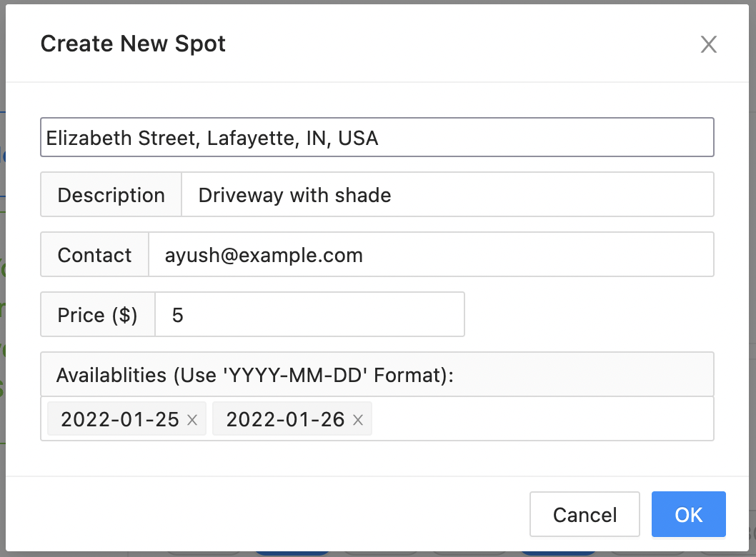756x557 pixels.
Task: Click the 'Create New Spot' dialog title
Action: [x=133, y=44]
